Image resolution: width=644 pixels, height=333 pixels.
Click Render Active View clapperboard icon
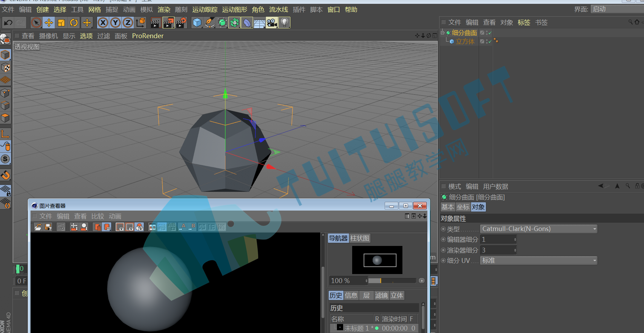[x=156, y=23]
